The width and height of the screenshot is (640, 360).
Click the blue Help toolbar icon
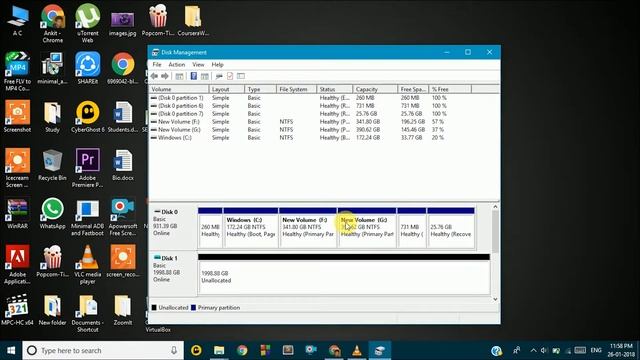coord(194,76)
